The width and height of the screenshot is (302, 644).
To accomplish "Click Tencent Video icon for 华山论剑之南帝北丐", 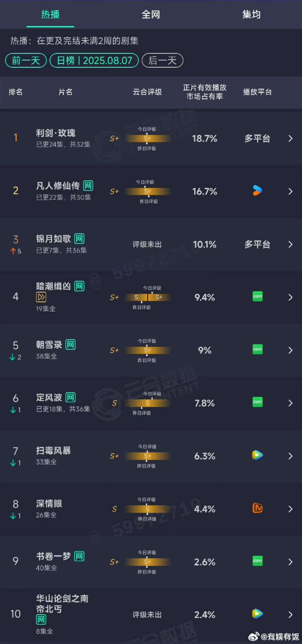I will (x=257, y=614).
